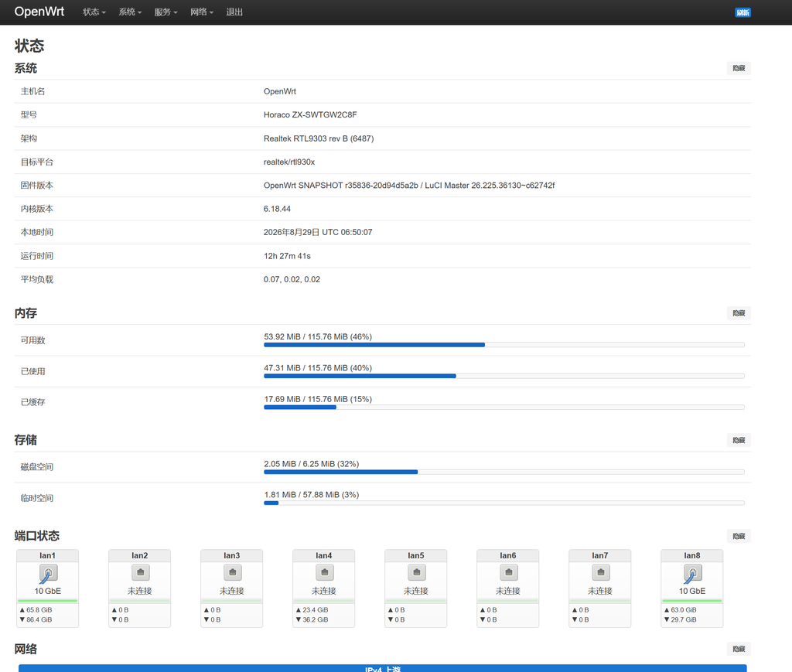Click the blue 刷新 refresh badge
Screen dimensions: 792x672
tap(742, 12)
